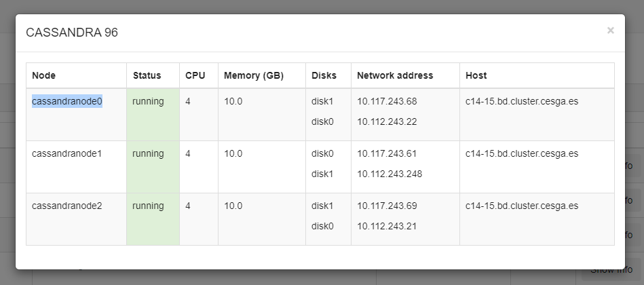Click the Disks column header
The height and width of the screenshot is (285, 644).
[323, 75]
